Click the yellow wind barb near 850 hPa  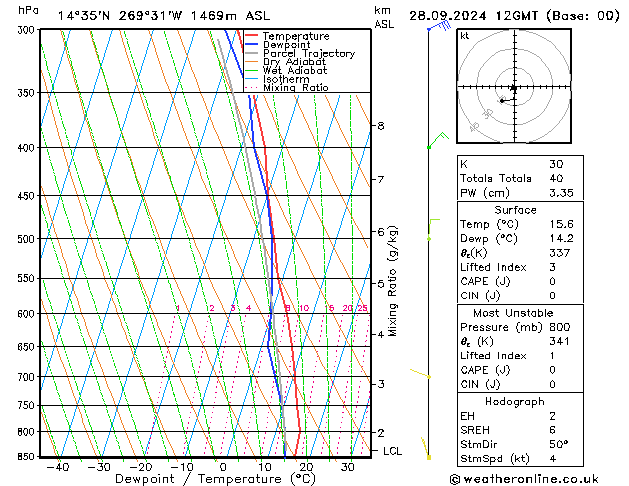point(427,448)
